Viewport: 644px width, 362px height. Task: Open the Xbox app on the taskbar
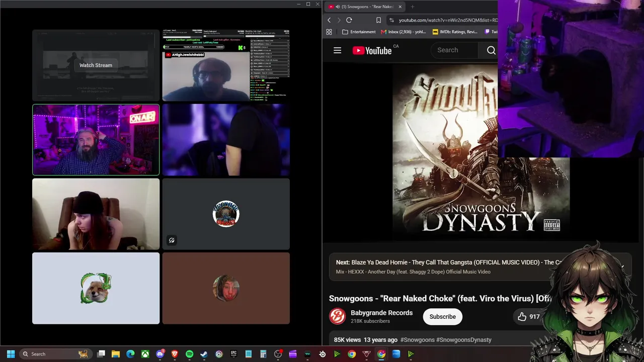(145, 354)
